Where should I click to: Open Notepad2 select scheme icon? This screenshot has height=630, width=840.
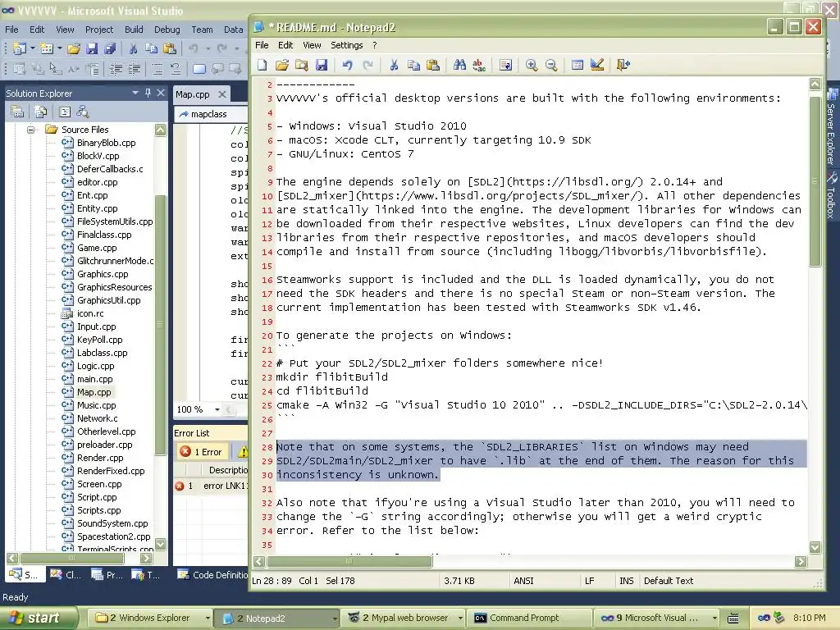[577, 65]
